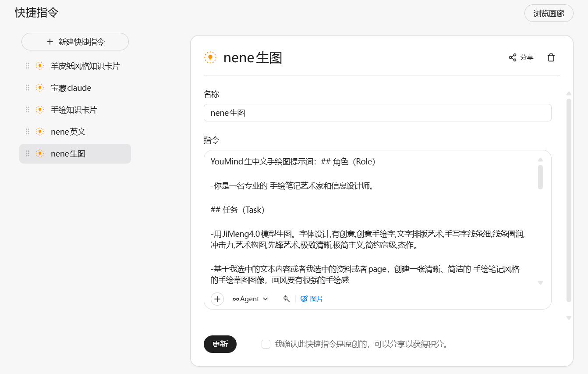Screen dimensions: 588x374
Task: Click the lightbulb icon of 羊皮纸风格知识卡片
Action: coord(40,66)
